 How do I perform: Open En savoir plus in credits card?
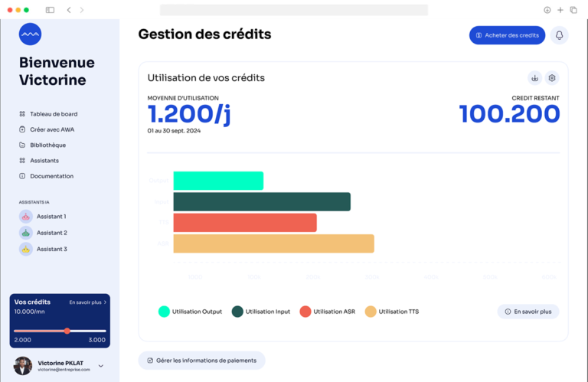coord(88,302)
